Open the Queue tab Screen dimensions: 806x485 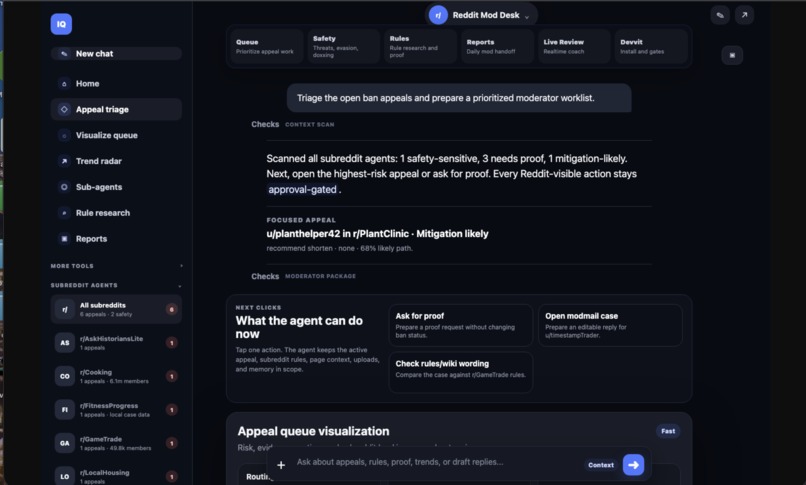[x=267, y=46]
